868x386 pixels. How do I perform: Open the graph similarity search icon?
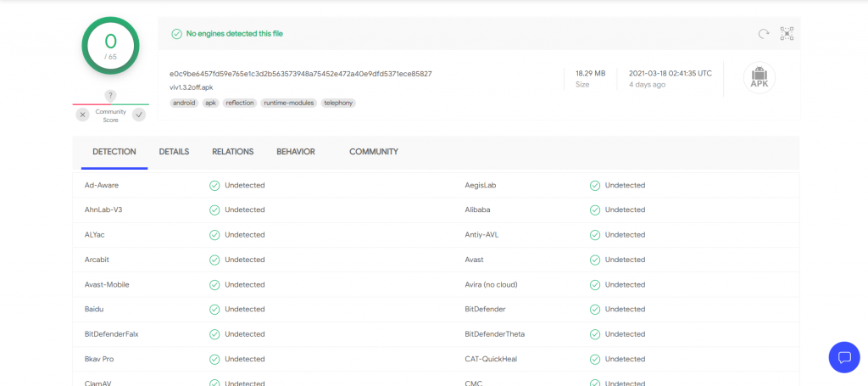click(x=787, y=34)
